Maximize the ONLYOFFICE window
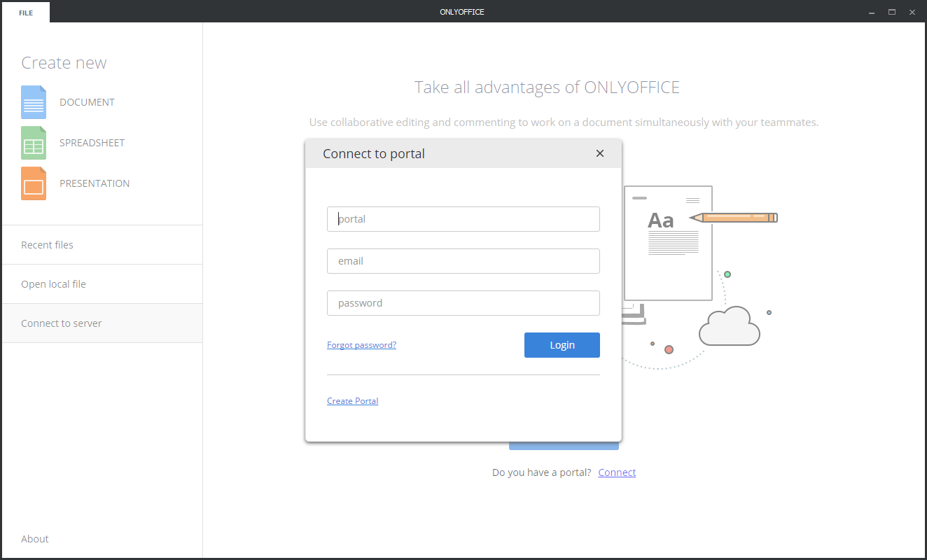 point(892,12)
